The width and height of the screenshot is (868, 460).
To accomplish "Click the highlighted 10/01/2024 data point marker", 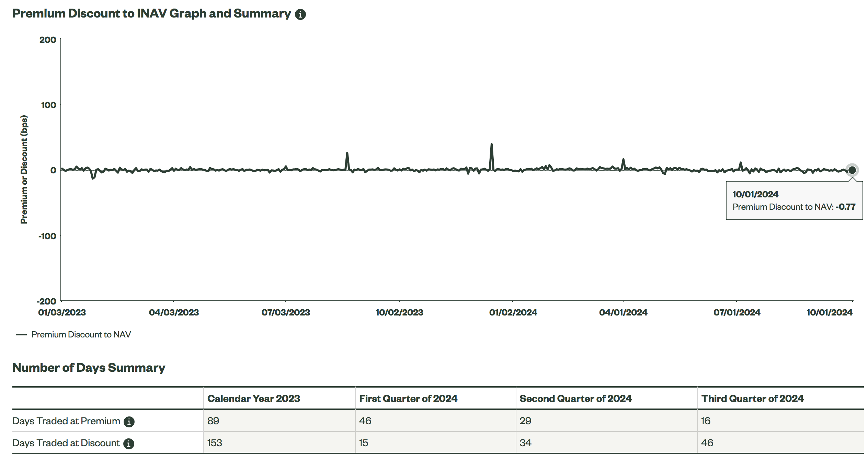I will [852, 170].
